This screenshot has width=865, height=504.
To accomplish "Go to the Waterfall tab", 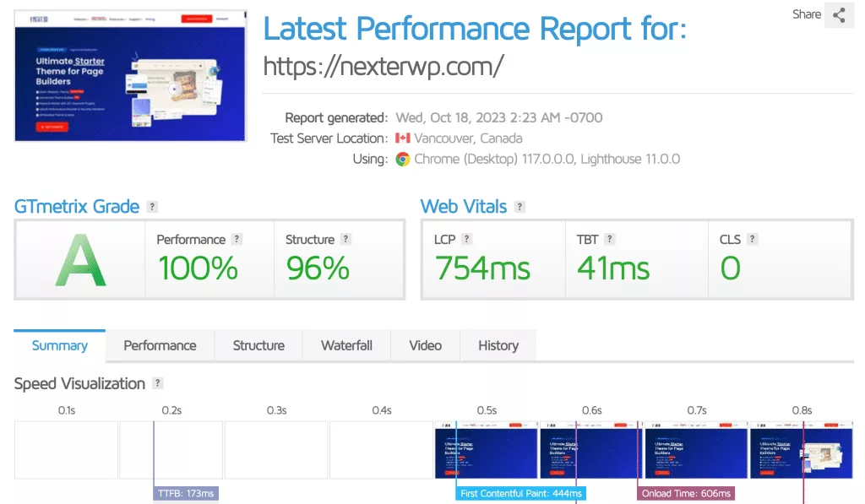I will click(347, 346).
